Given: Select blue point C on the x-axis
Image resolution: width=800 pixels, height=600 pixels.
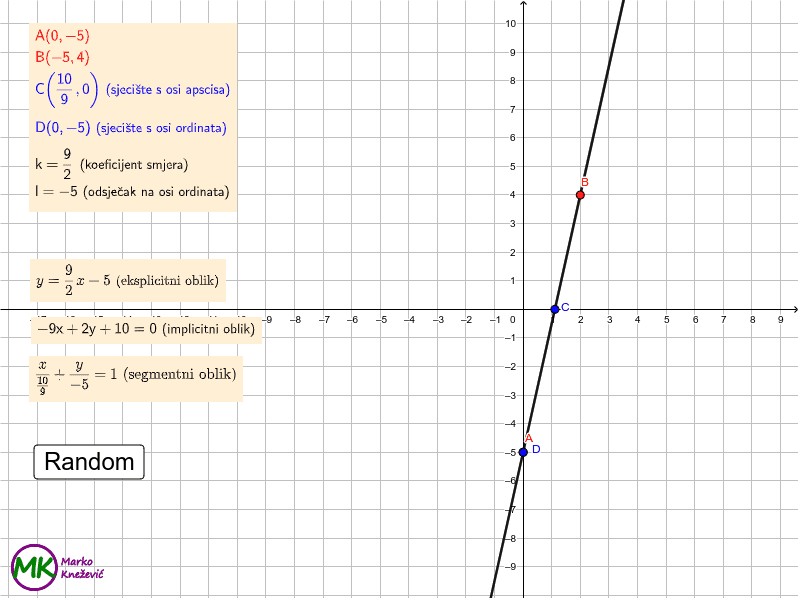Looking at the screenshot, I should click(555, 309).
